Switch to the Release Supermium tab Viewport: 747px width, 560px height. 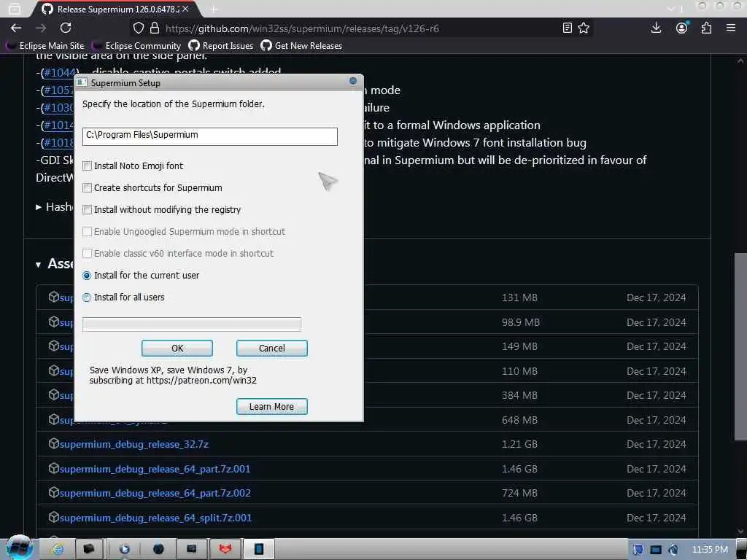click(117, 9)
